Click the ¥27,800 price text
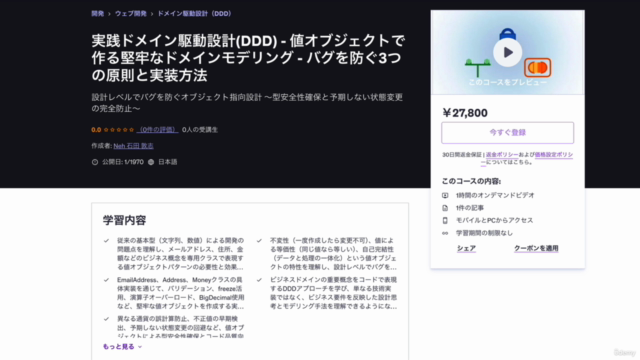 [465, 113]
